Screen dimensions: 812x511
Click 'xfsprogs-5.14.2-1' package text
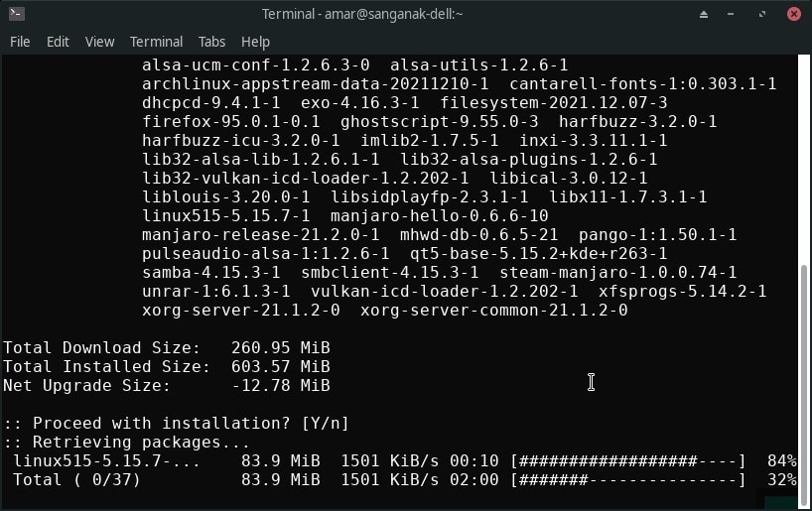[x=683, y=292]
